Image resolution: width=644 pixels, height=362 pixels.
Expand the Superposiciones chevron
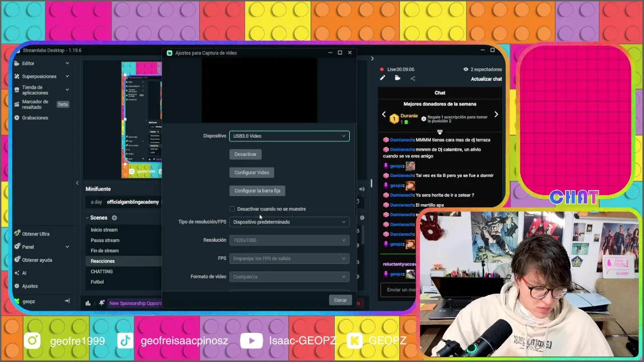[67, 76]
